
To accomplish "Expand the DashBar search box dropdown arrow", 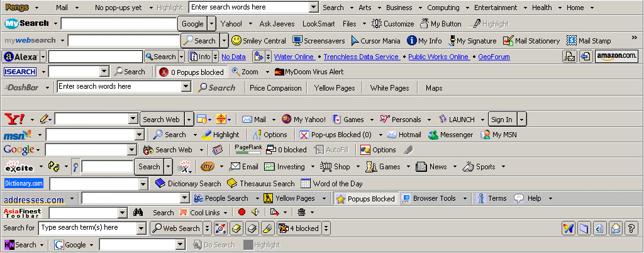I will (x=186, y=86).
